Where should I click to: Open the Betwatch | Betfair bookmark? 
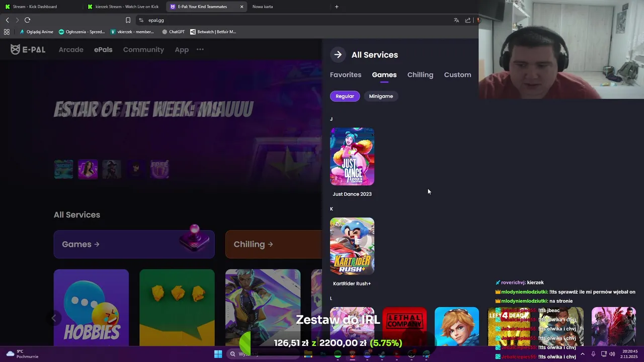click(213, 32)
